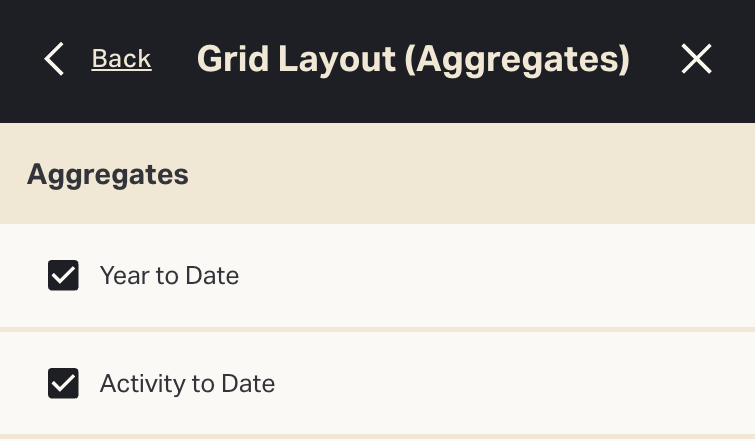Viewport: 755px width, 441px height.
Task: Uncheck the Activity to Date checkbox
Action: [x=63, y=383]
